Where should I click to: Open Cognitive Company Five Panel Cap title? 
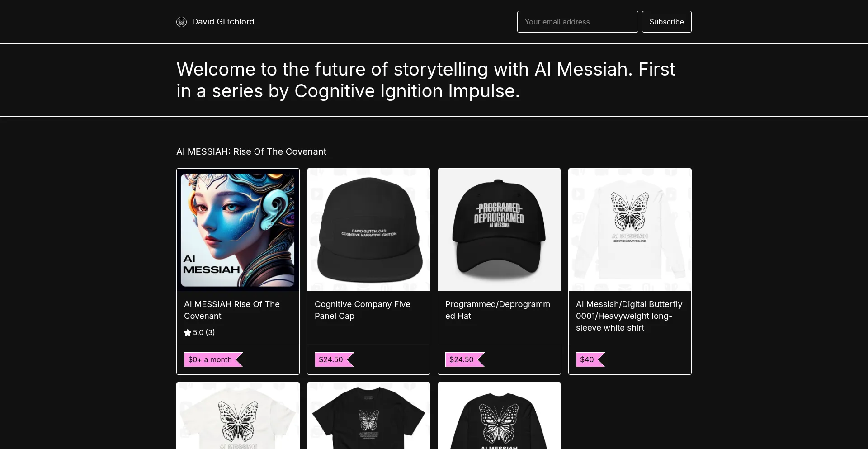click(363, 310)
